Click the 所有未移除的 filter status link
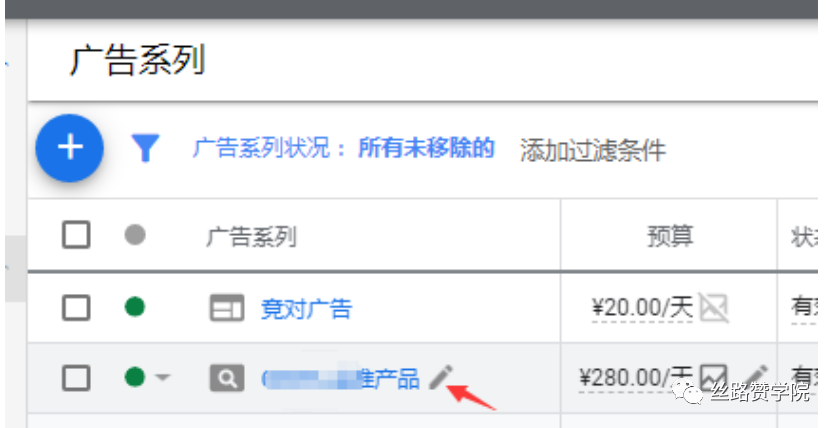 click(427, 148)
